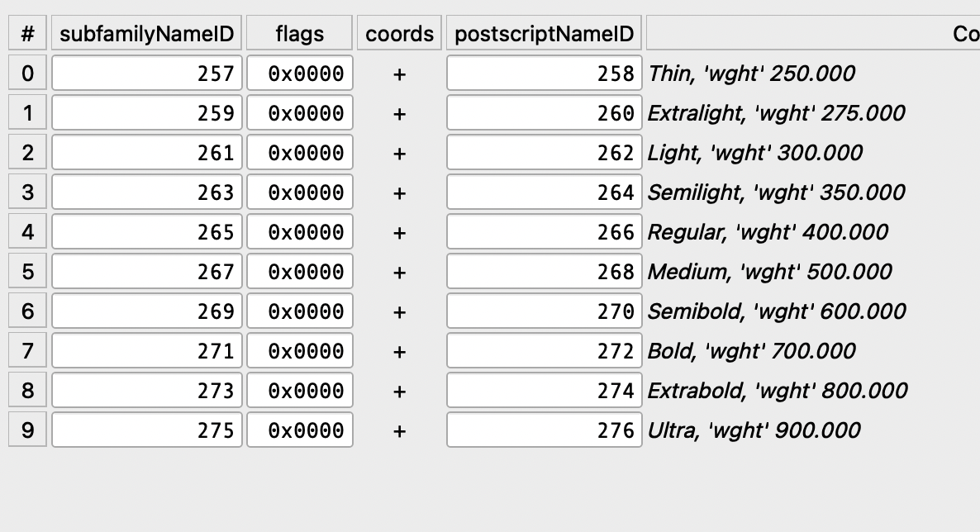Image resolution: width=980 pixels, height=532 pixels.
Task: Edit subfamilyNameID field showing 265
Action: [x=147, y=233]
